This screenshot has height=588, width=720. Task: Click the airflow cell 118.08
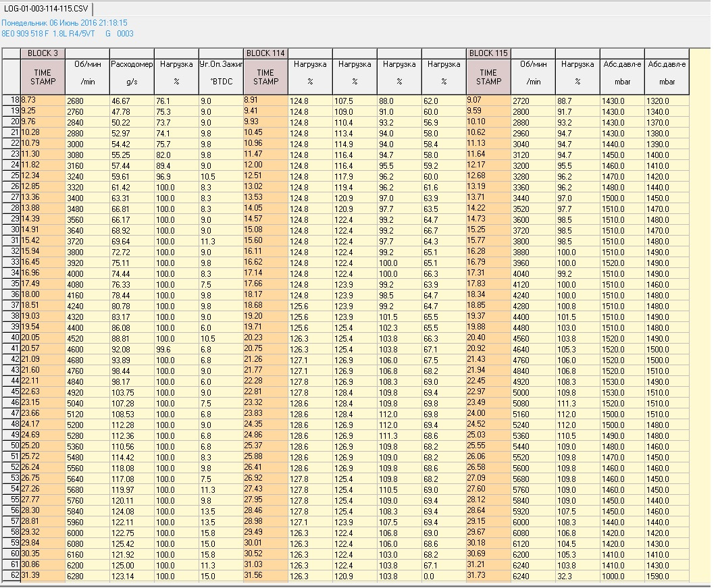point(132,469)
